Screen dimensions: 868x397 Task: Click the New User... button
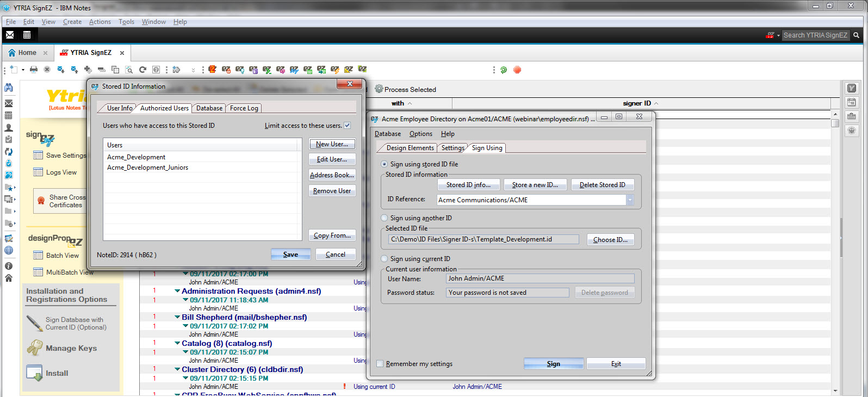click(332, 144)
